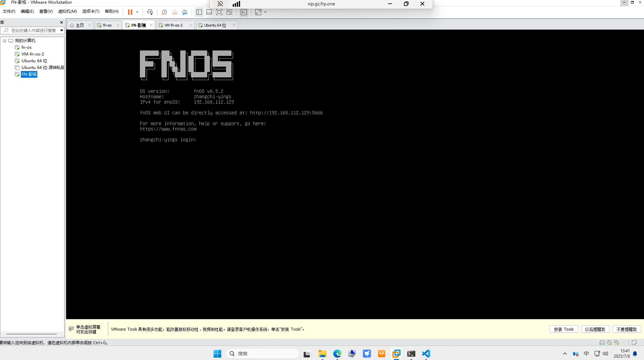
Task: Close the FN-影视 tab
Action: pyautogui.click(x=151, y=25)
